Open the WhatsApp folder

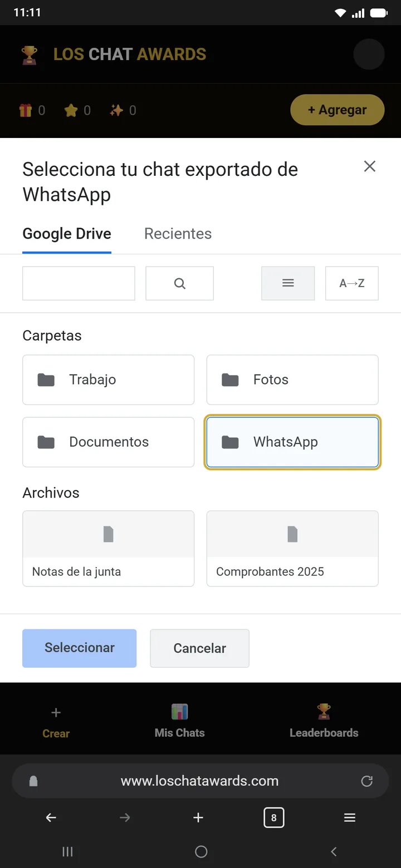tap(292, 442)
